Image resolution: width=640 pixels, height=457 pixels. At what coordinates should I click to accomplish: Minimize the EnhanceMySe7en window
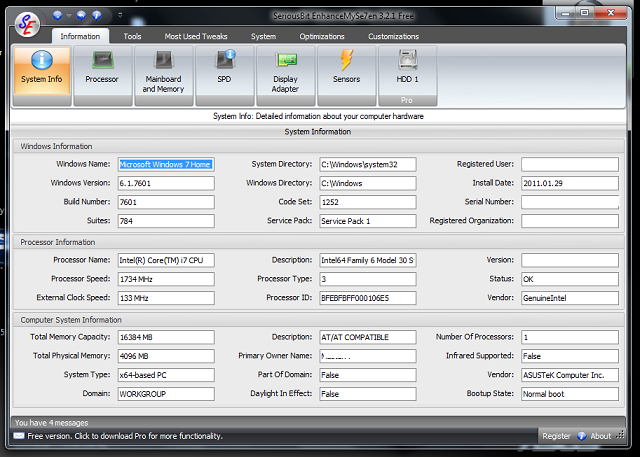click(x=565, y=13)
